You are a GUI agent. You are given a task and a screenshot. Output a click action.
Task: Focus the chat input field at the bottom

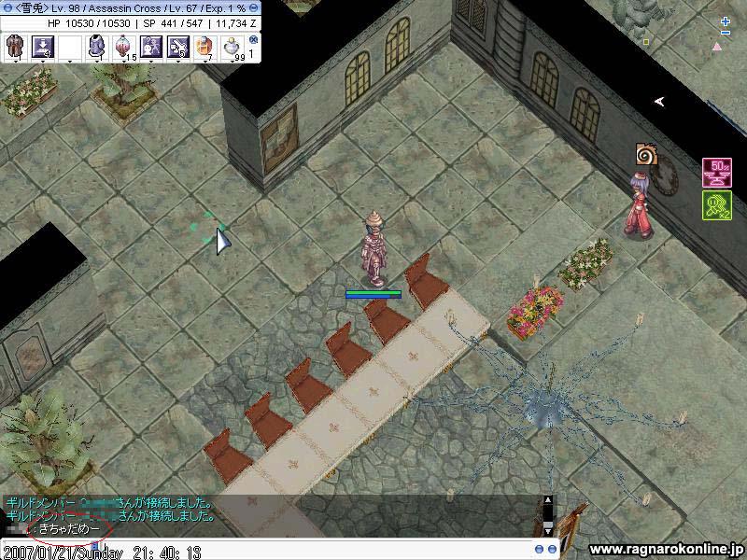coord(267,551)
